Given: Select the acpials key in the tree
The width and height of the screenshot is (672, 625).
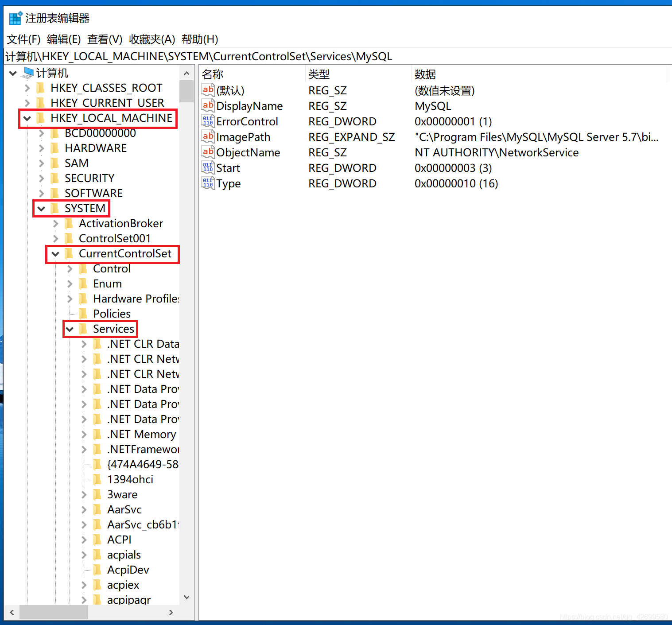Looking at the screenshot, I should [x=124, y=555].
